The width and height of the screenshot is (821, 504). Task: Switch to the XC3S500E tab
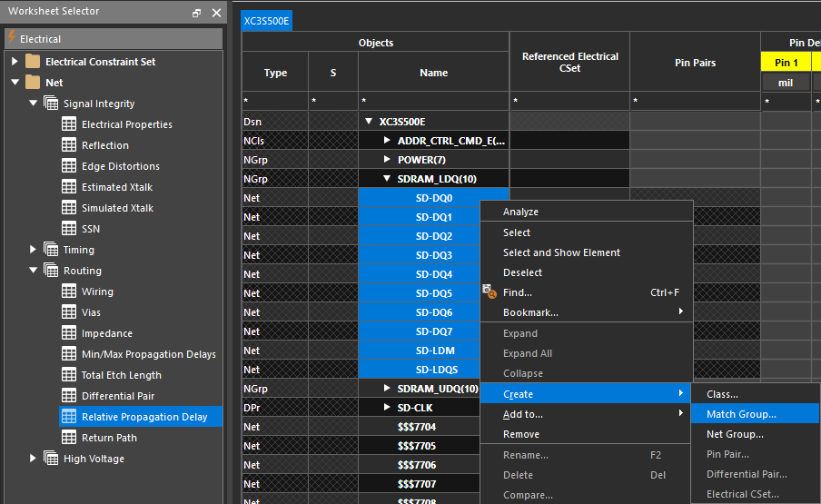click(267, 20)
